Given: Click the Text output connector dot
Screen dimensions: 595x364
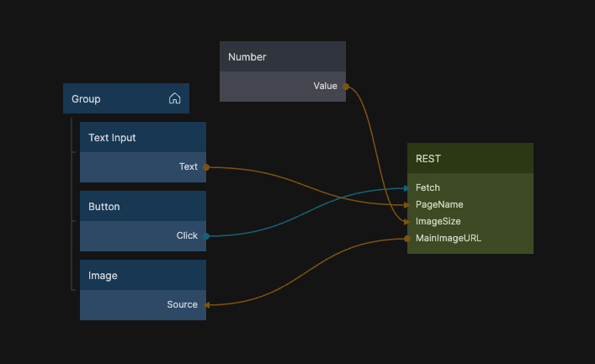Looking at the screenshot, I should tap(206, 167).
